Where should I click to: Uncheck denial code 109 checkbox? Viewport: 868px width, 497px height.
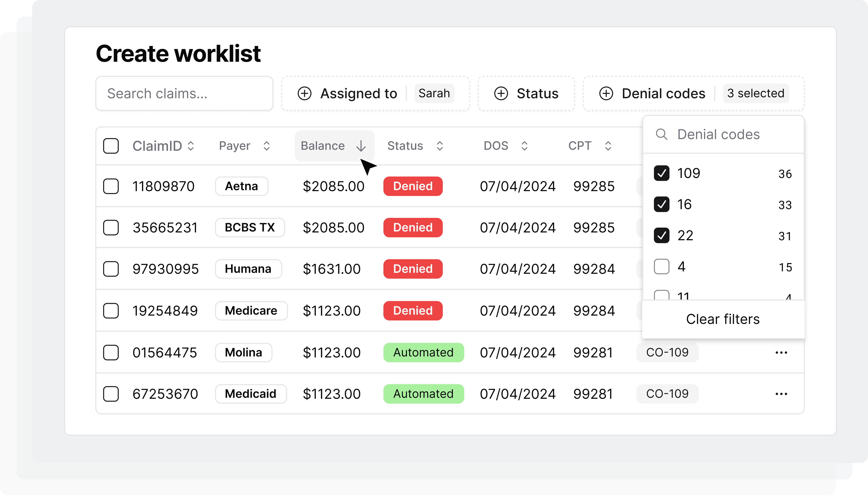[662, 173]
